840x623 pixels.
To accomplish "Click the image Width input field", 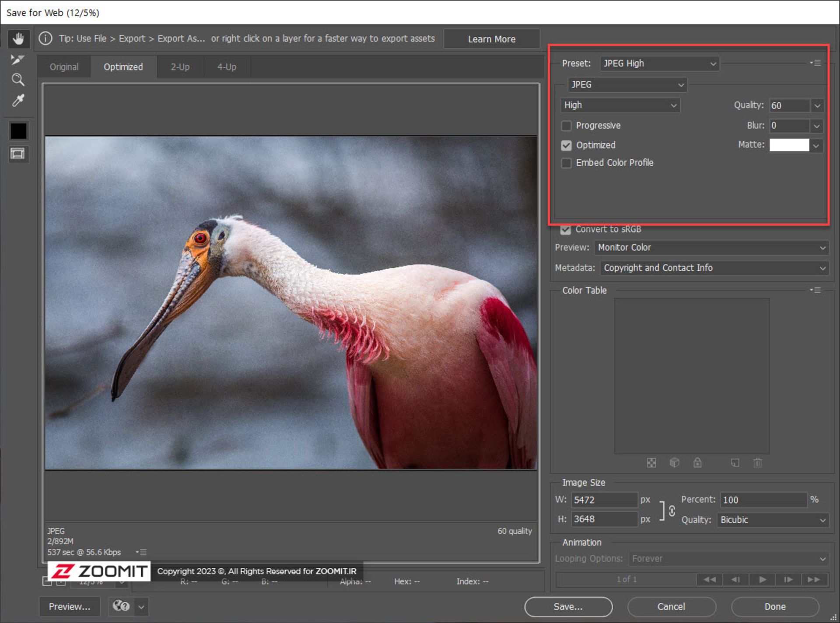I will 604,500.
